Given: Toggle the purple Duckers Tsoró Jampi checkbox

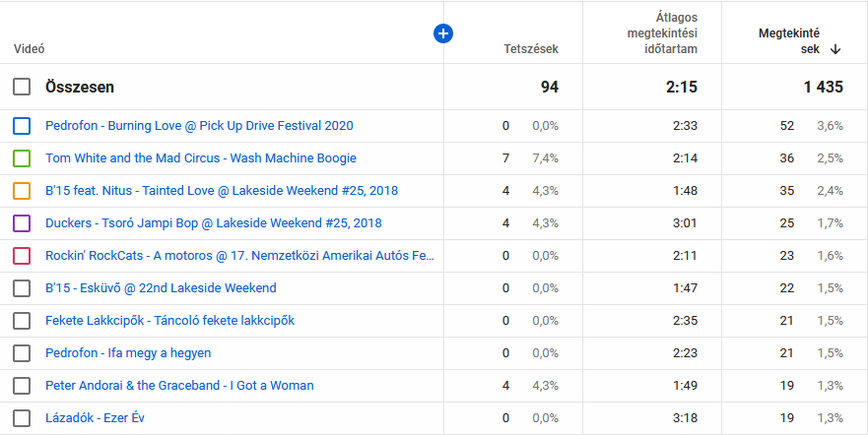Looking at the screenshot, I should 22,223.
